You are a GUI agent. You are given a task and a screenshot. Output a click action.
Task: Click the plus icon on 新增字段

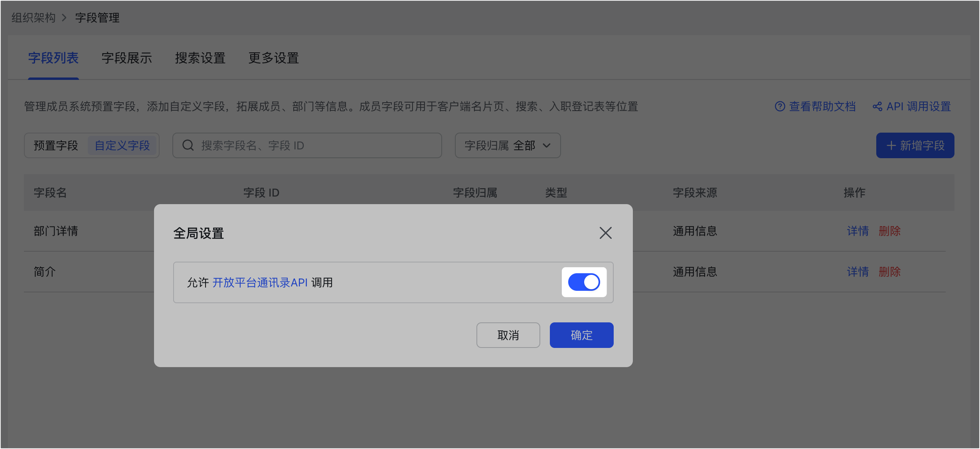point(891,145)
